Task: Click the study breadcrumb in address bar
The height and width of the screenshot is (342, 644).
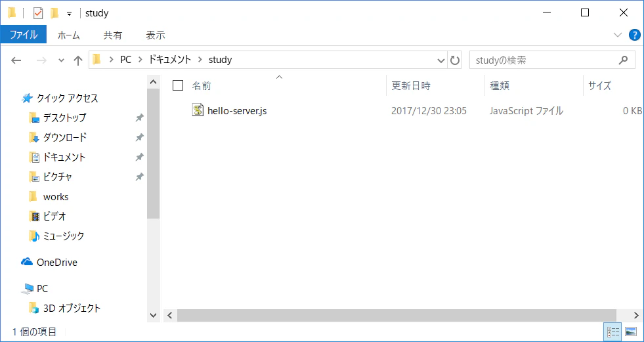Action: pyautogui.click(x=220, y=60)
